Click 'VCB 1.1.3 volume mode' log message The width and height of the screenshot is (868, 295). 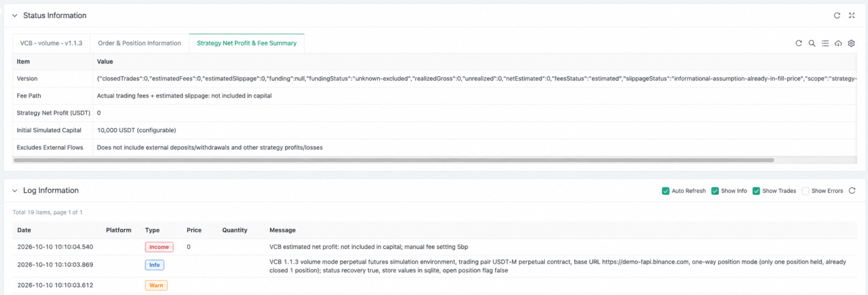click(x=556, y=265)
